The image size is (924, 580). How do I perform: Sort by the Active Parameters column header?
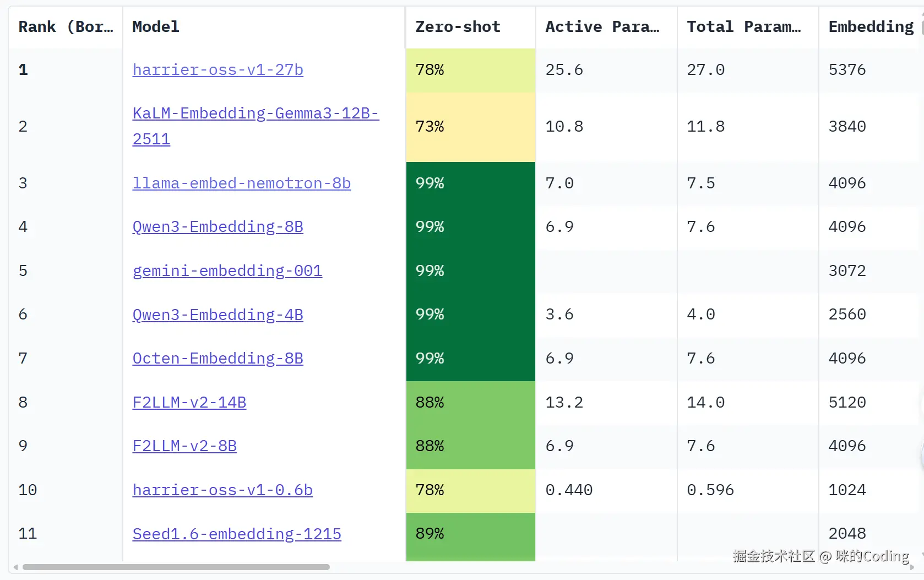(606, 27)
